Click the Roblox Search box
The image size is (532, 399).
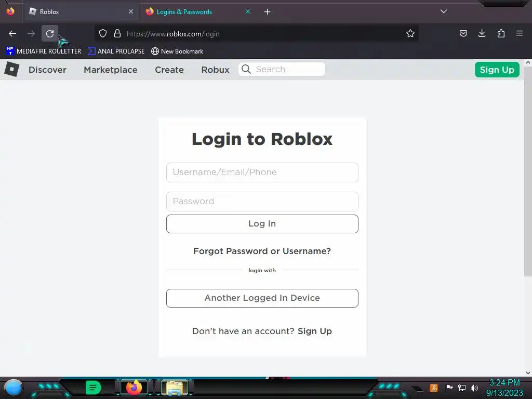coord(282,69)
